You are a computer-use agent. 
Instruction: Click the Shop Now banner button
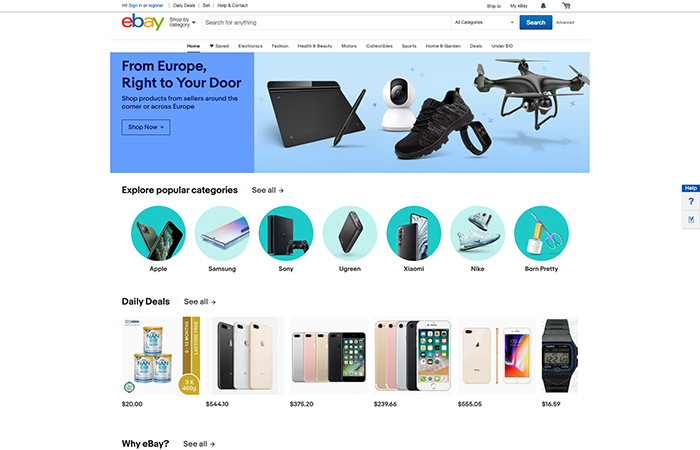[x=146, y=127]
